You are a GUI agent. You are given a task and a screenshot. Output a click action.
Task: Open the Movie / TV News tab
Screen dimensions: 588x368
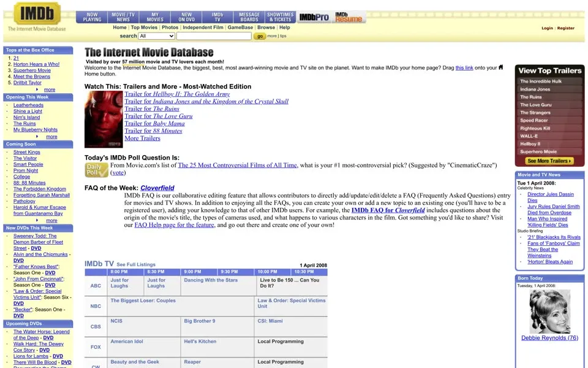point(123,17)
